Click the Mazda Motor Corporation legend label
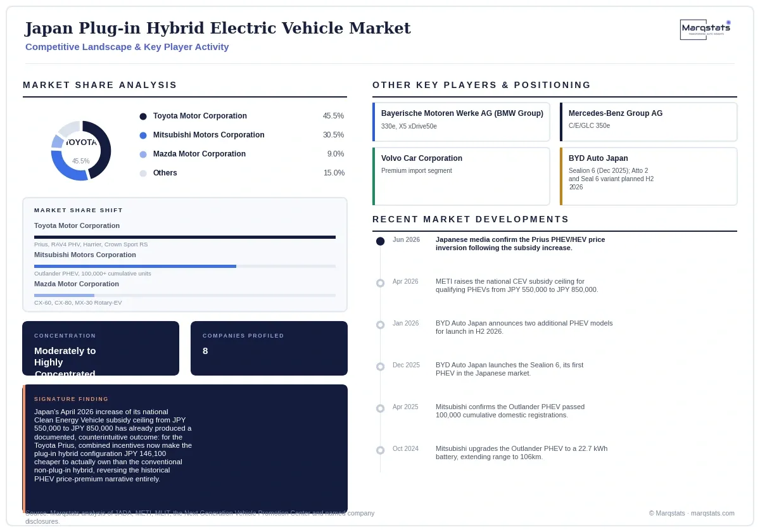The width and height of the screenshot is (760, 532). click(199, 154)
